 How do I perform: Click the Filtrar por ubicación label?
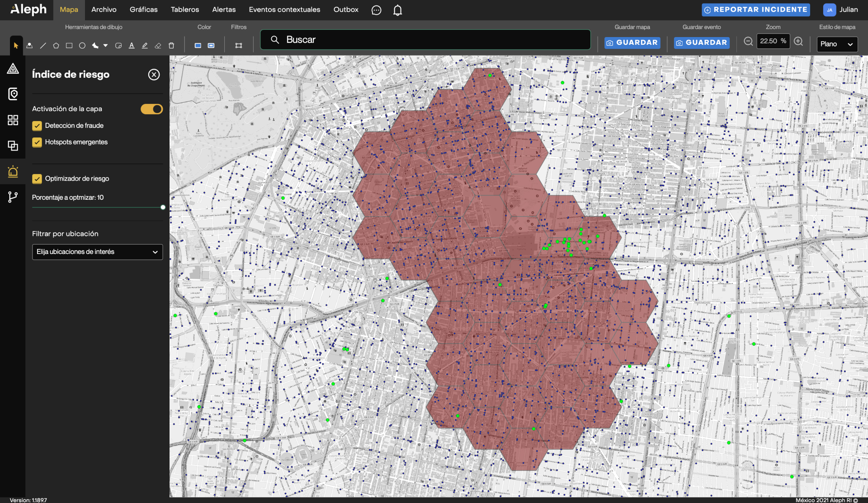point(65,234)
